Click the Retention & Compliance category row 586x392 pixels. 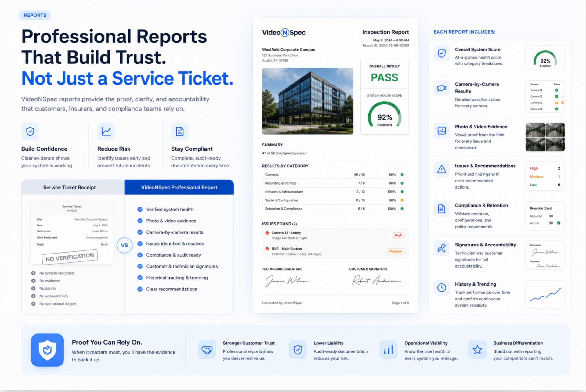335,209
